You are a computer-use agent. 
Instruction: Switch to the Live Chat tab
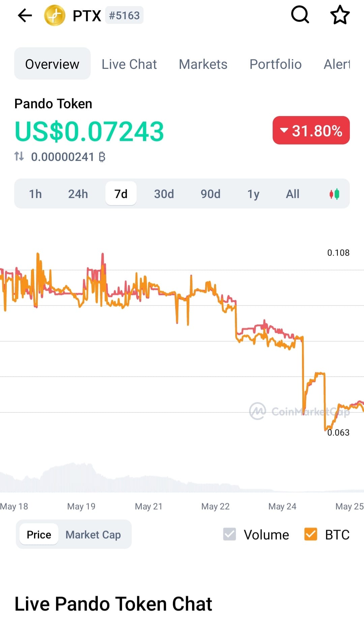[129, 64]
